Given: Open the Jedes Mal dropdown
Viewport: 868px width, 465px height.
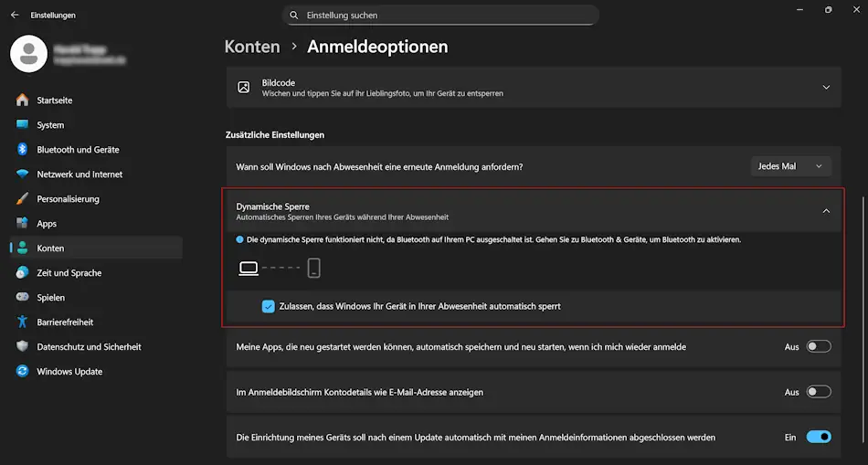Looking at the screenshot, I should pos(790,166).
